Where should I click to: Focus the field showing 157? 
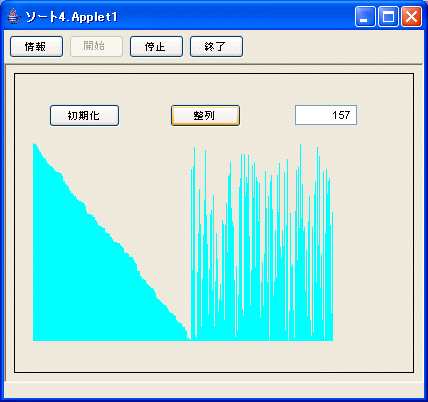tap(326, 115)
